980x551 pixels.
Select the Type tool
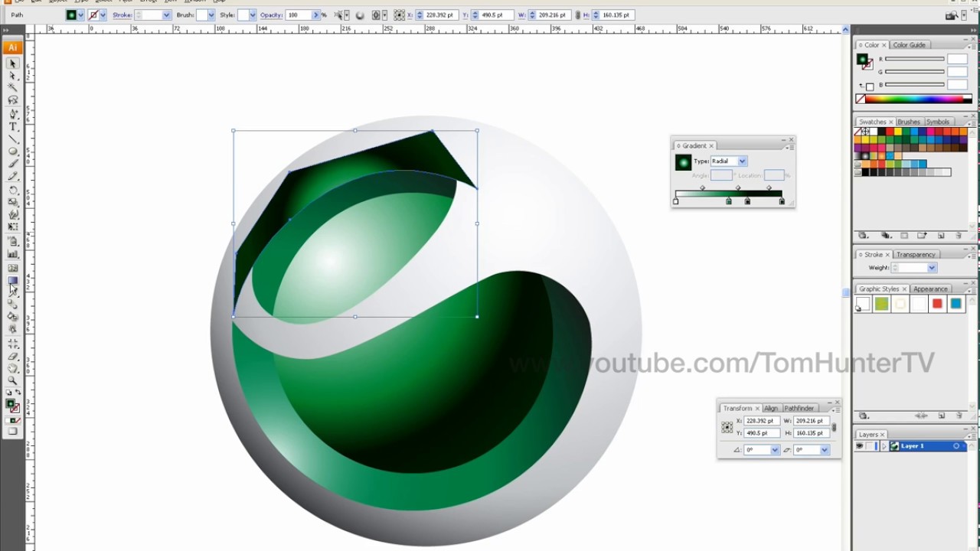pyautogui.click(x=13, y=126)
